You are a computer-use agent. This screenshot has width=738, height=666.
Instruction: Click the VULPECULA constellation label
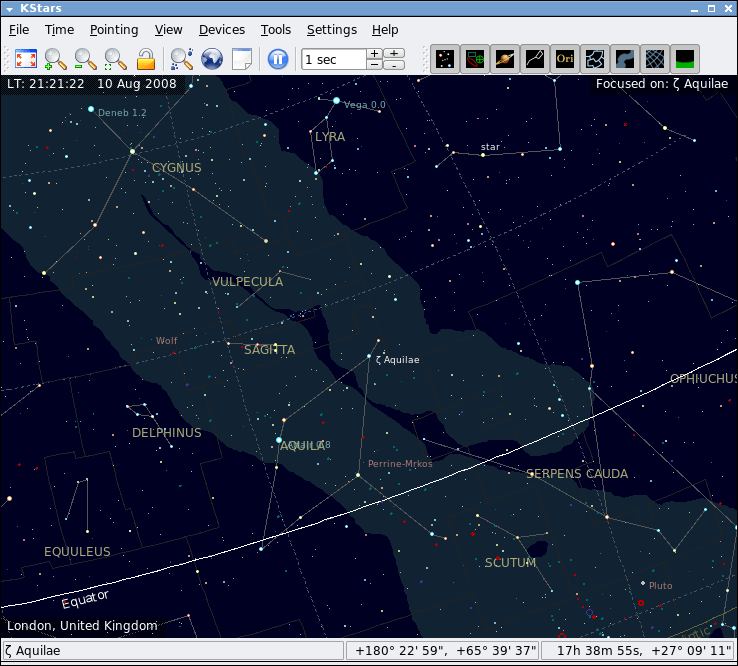(x=248, y=281)
